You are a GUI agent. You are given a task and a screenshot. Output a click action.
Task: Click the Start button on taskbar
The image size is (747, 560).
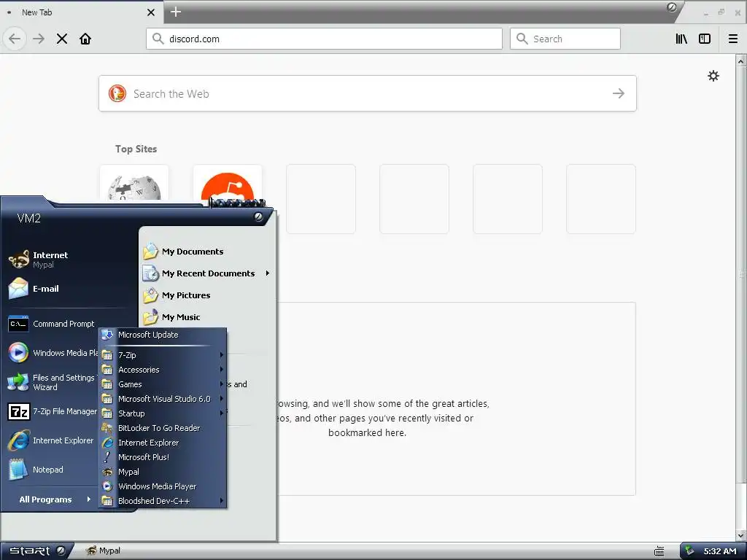tap(36, 551)
